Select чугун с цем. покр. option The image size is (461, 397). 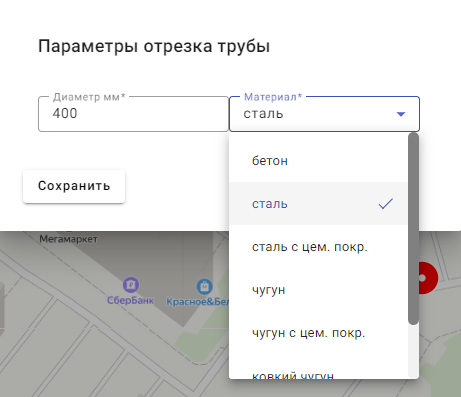click(318, 333)
